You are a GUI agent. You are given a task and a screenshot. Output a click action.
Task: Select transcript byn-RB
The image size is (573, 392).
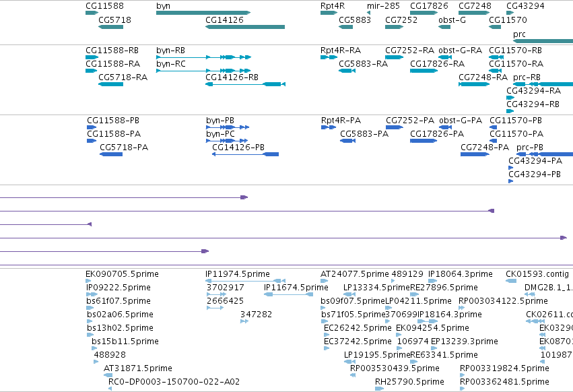[x=203, y=57]
